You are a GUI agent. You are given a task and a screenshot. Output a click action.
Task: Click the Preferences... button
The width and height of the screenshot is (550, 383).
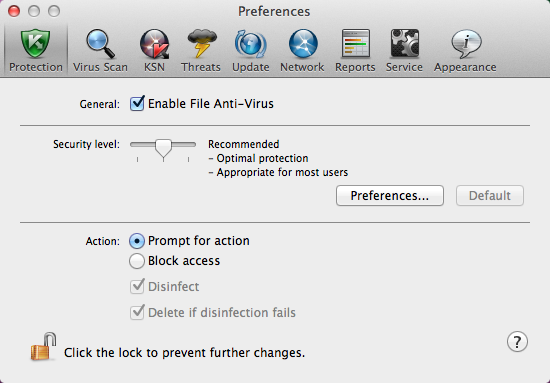point(390,196)
